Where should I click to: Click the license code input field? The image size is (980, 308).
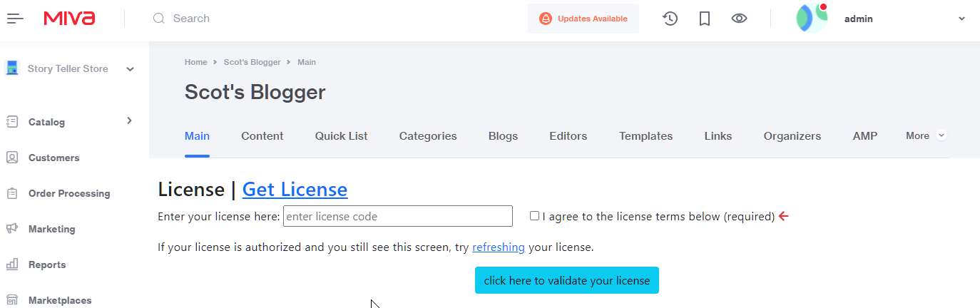[397, 216]
